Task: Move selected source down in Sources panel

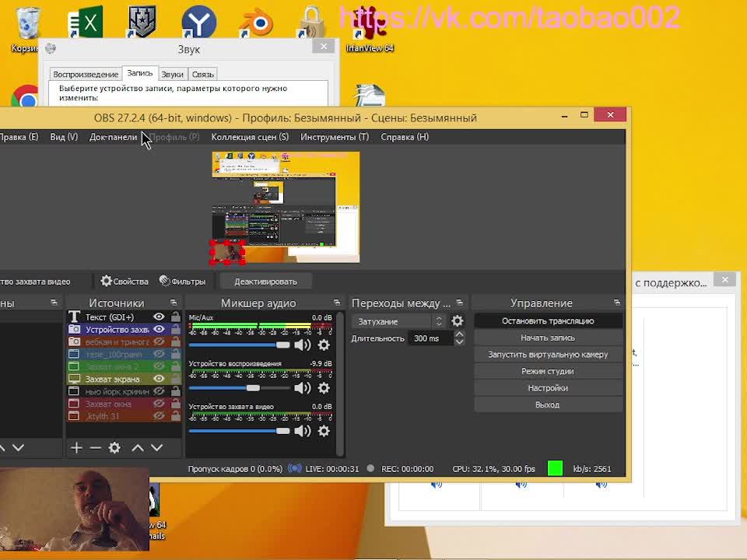Action: tap(156, 448)
